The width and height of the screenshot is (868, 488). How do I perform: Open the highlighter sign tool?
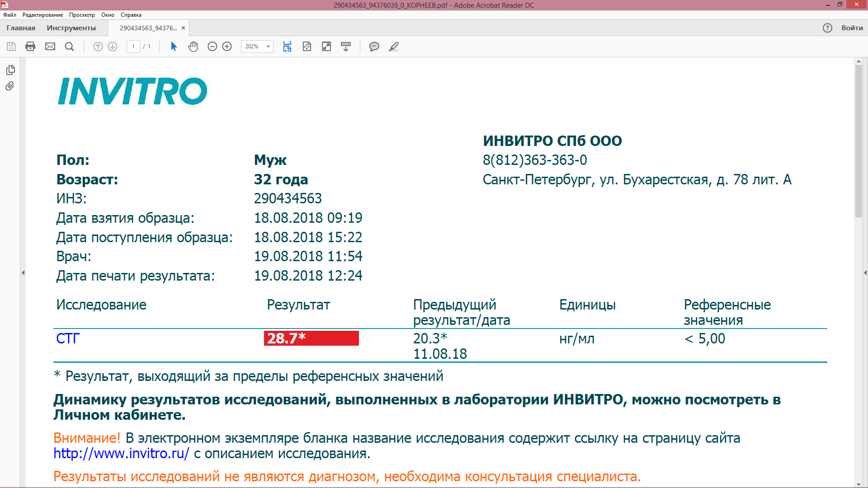click(394, 47)
